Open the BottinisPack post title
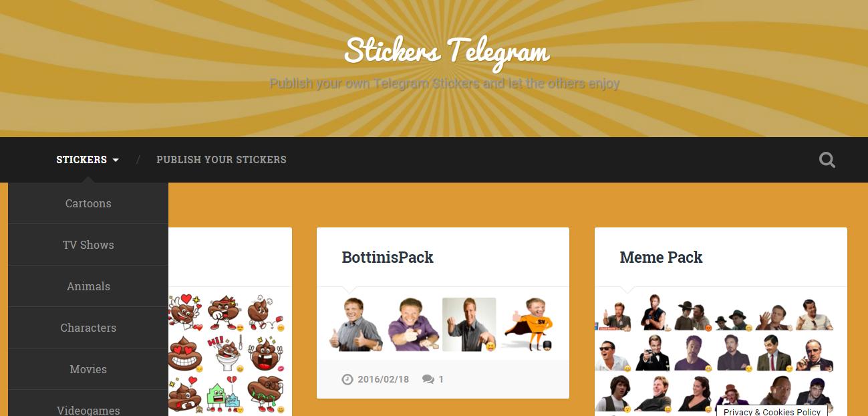The image size is (868, 416). (x=388, y=257)
